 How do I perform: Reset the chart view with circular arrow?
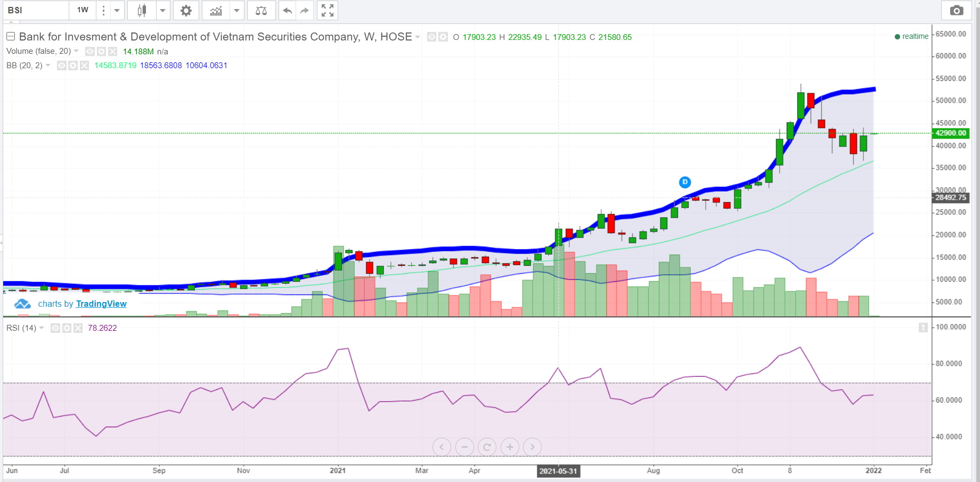pos(487,447)
